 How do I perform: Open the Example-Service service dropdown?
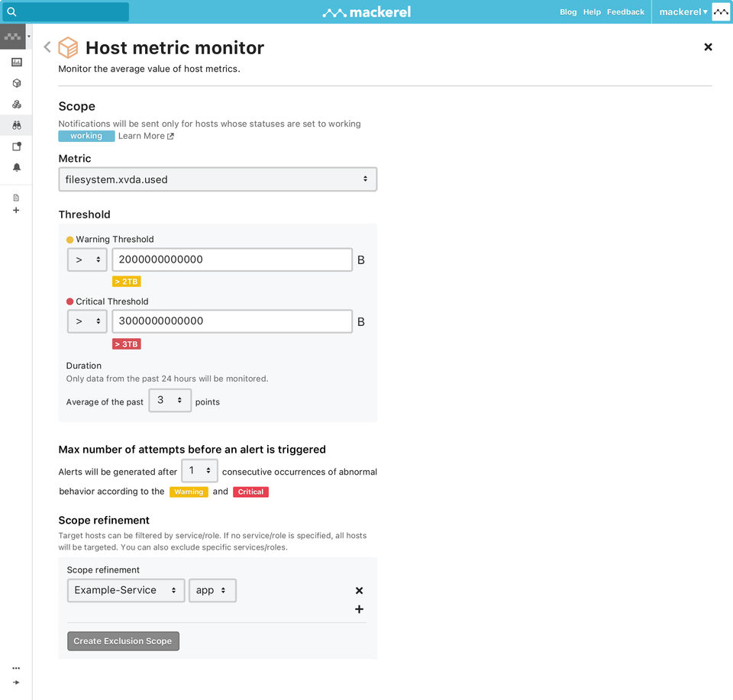126,590
